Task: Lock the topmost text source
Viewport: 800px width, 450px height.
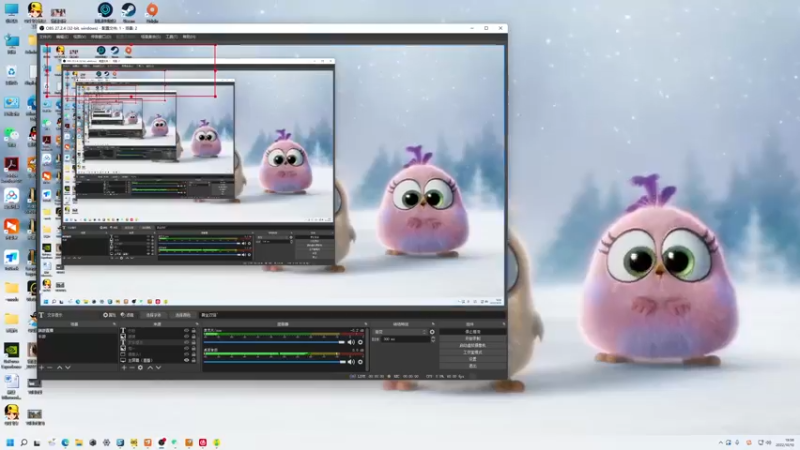Action: pos(194,331)
